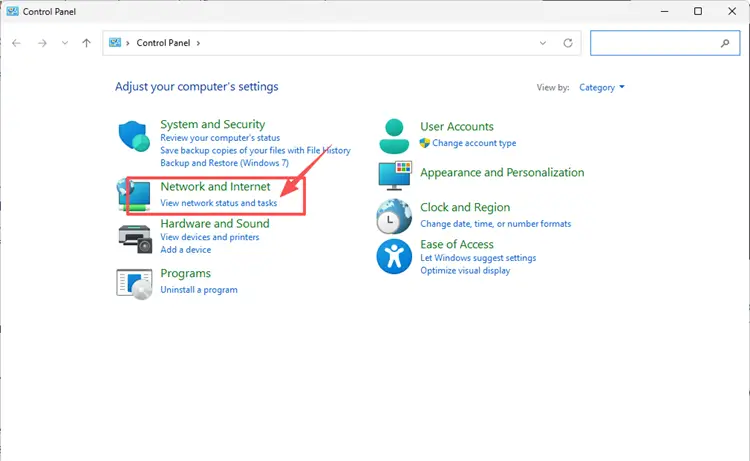Open Hardware and Sound heading link
750x461 pixels.
215,223
